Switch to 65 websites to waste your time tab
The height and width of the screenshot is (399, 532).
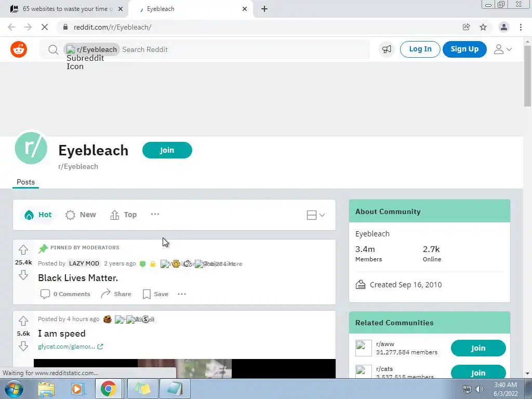(x=63, y=9)
